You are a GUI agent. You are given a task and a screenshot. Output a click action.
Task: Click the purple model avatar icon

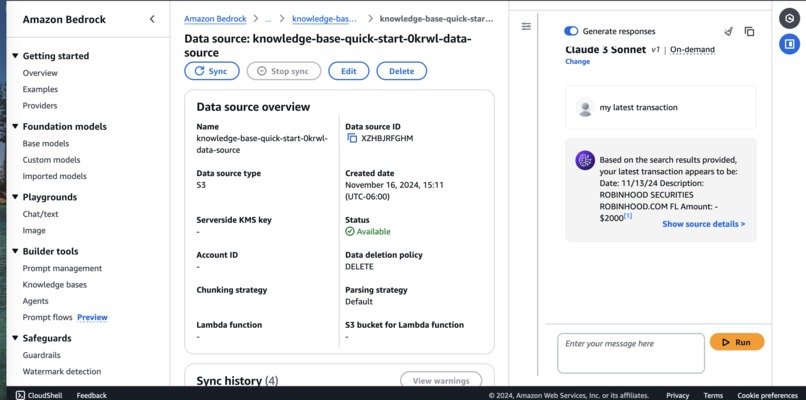pyautogui.click(x=585, y=160)
